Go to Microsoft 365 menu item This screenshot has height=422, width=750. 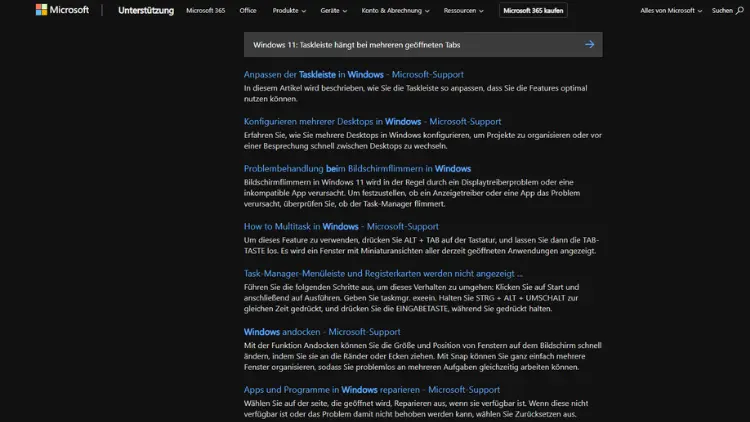[206, 11]
